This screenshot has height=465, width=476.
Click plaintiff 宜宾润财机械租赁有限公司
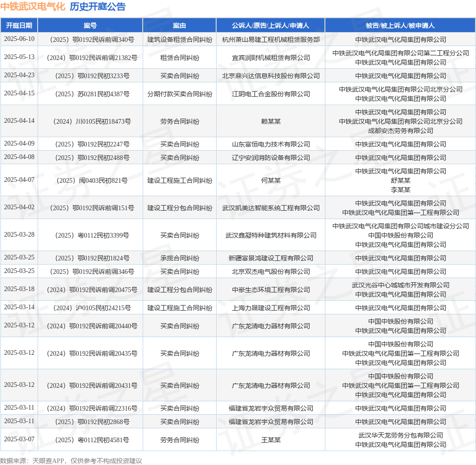tap(271, 58)
